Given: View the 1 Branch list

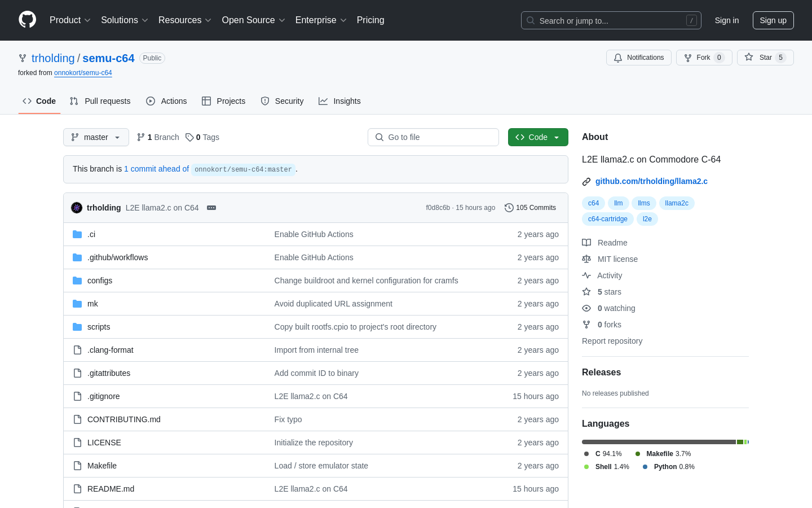Looking at the screenshot, I should (x=158, y=137).
